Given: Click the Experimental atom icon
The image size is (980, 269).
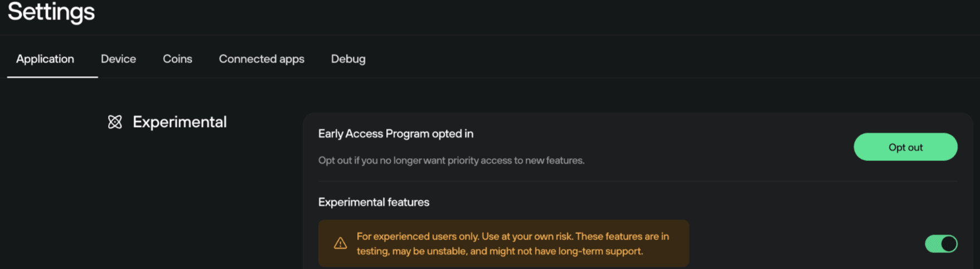Looking at the screenshot, I should [x=115, y=122].
